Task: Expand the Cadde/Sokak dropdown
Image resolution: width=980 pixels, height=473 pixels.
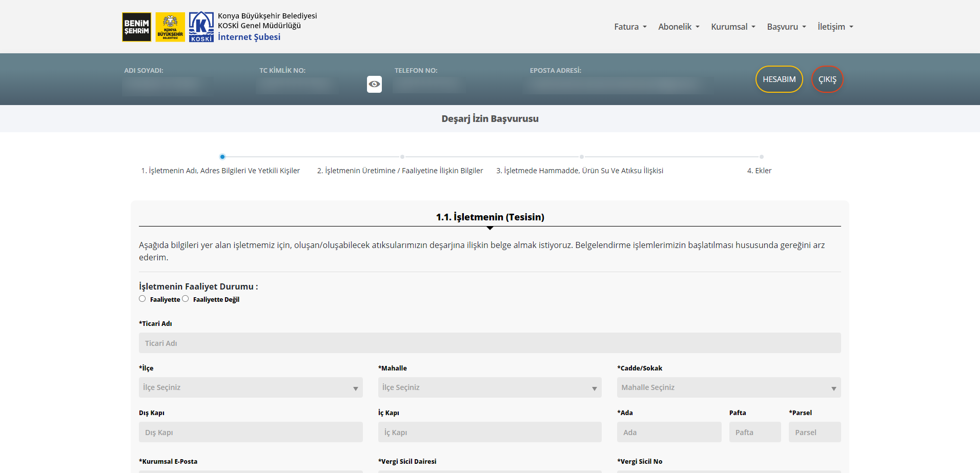Action: tap(728, 387)
